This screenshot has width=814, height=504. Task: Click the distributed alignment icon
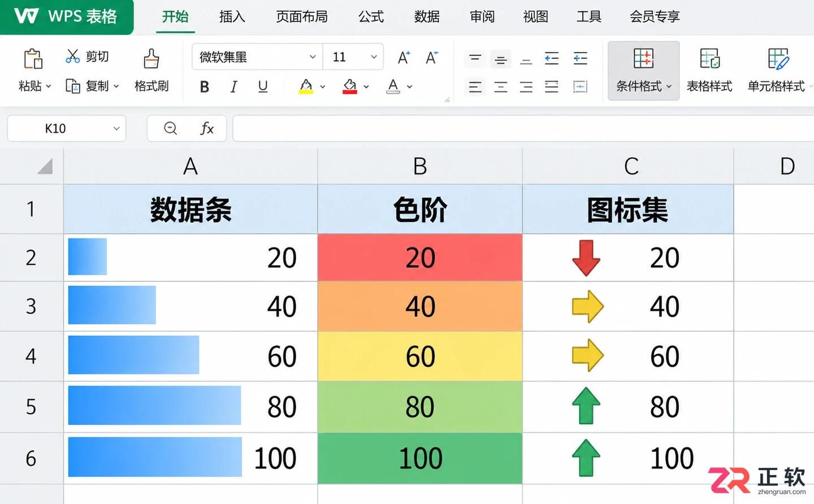tap(581, 87)
